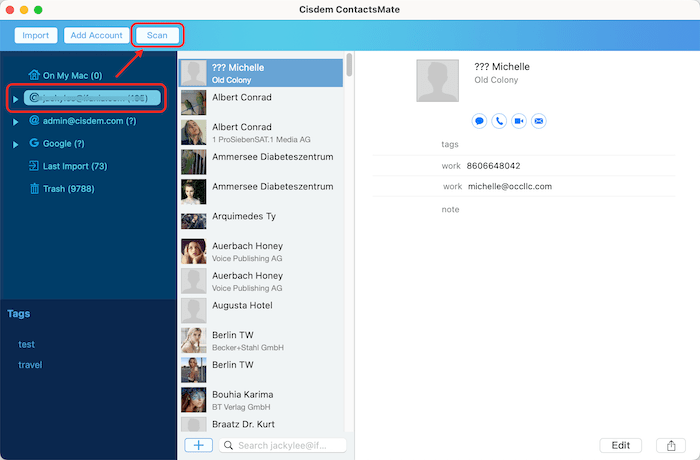Expand the highlighted blurred account
This screenshot has height=460, width=700.
pos(16,99)
